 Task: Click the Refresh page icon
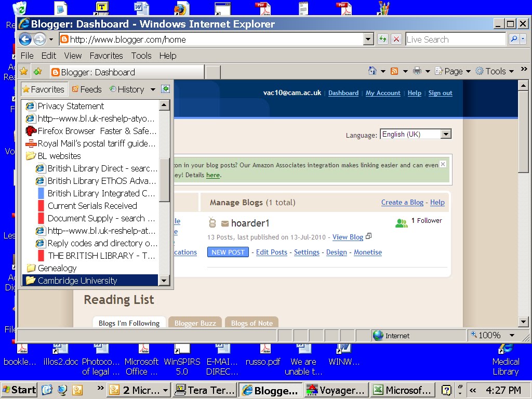[x=383, y=39]
